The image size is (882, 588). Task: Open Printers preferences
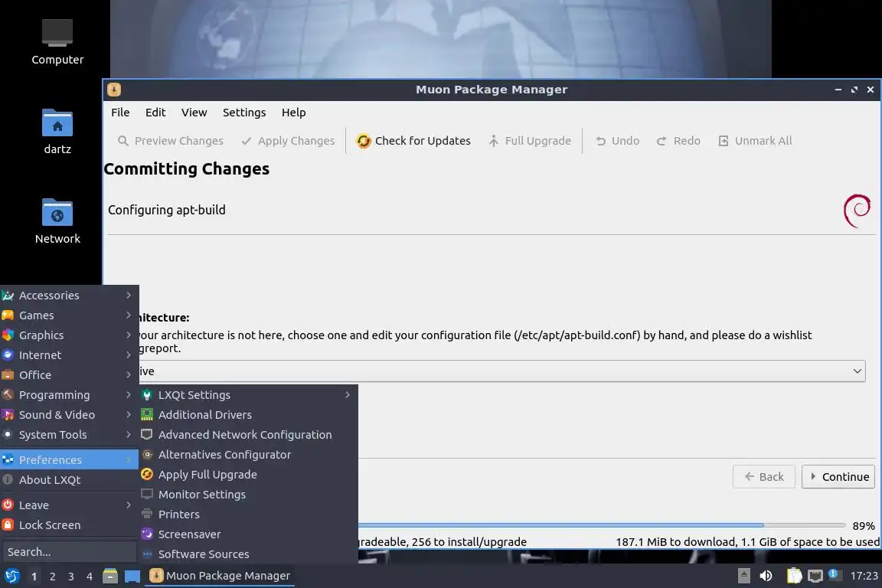coord(249,514)
